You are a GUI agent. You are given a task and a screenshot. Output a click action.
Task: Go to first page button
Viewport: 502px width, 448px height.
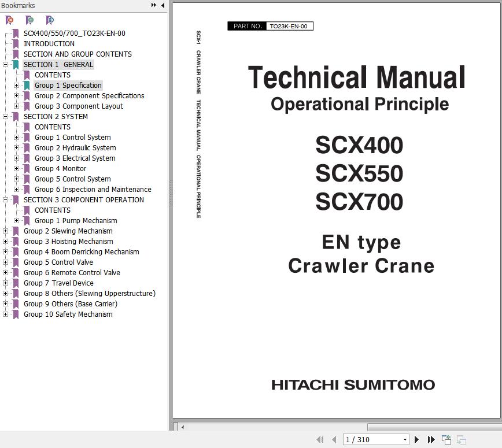320,440
